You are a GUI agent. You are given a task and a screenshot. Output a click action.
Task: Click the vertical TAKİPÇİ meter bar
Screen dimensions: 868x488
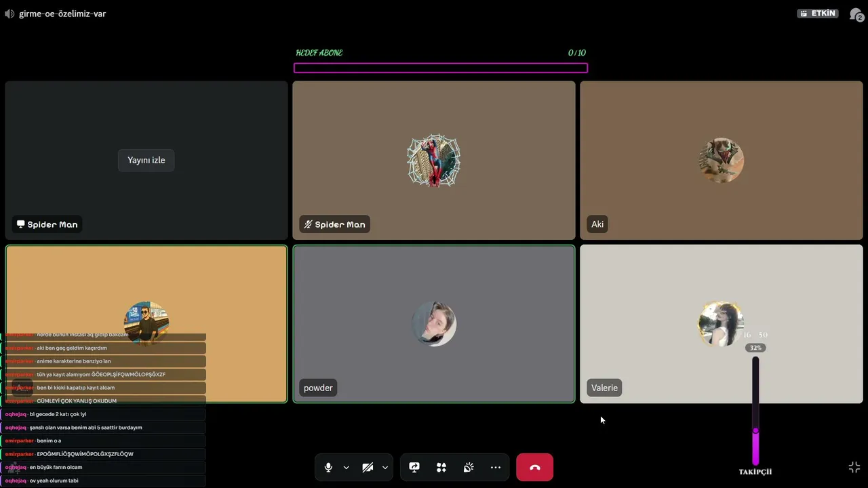(x=755, y=411)
